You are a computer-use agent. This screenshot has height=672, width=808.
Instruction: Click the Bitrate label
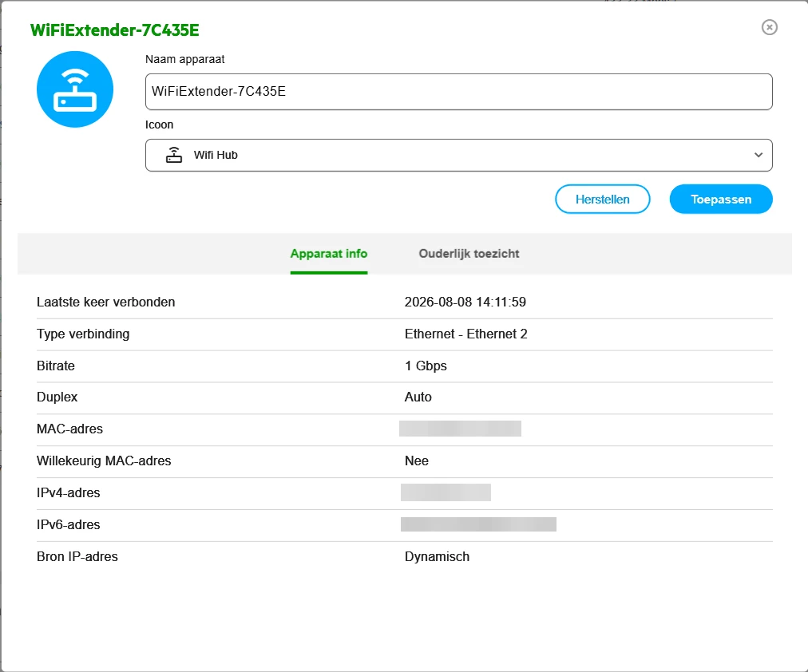(56, 366)
